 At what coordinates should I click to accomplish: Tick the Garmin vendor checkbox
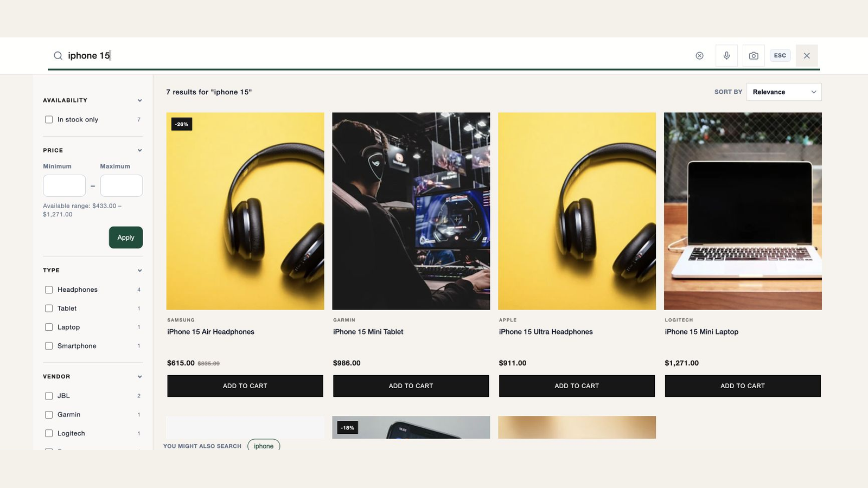tap(49, 415)
